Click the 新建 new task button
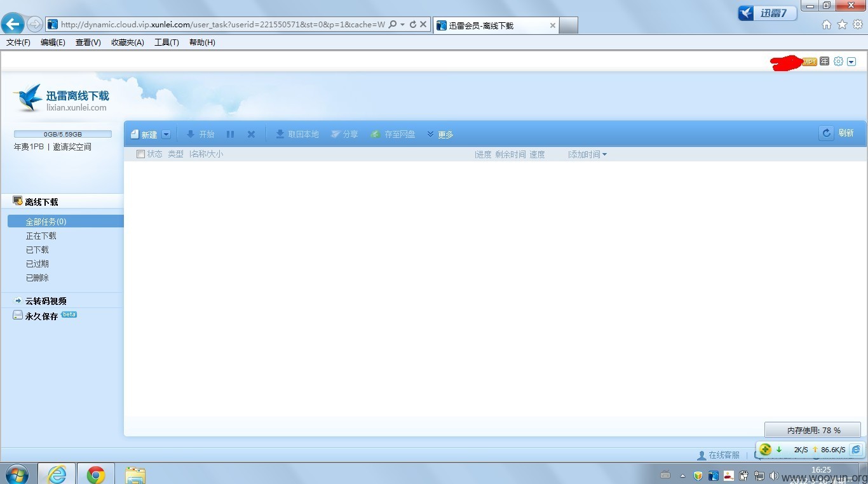The height and width of the screenshot is (484, 868). (144, 135)
